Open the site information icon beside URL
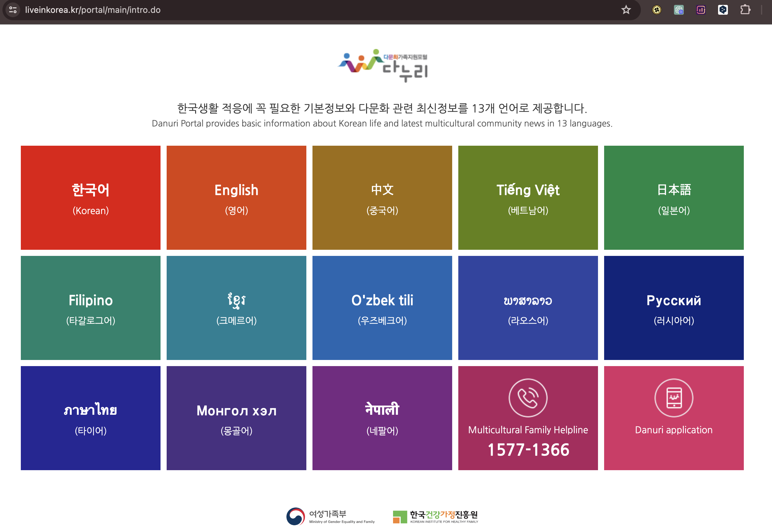The image size is (772, 532). click(13, 10)
